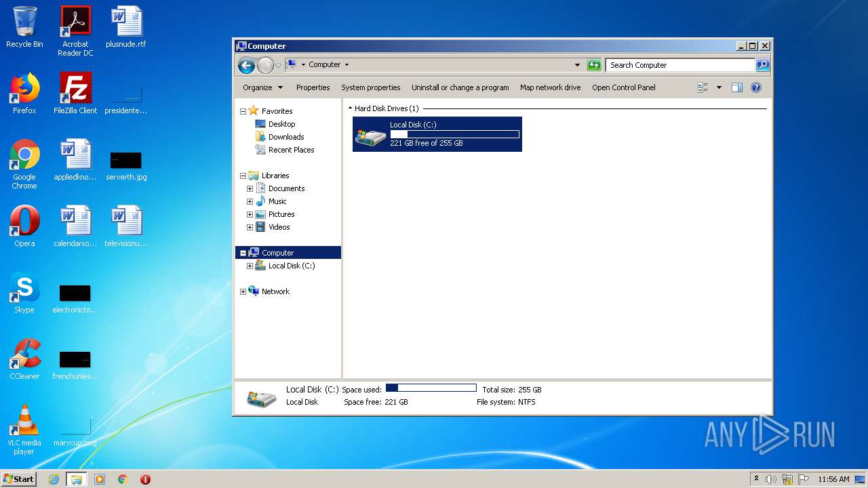Image resolution: width=868 pixels, height=488 pixels.
Task: Collapse the Favorites tree group
Action: (x=243, y=111)
